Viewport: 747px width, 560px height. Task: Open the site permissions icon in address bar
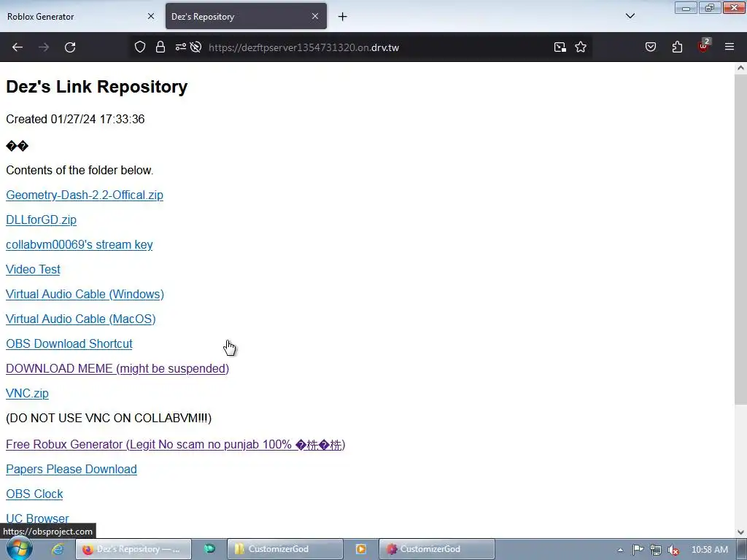[181, 47]
